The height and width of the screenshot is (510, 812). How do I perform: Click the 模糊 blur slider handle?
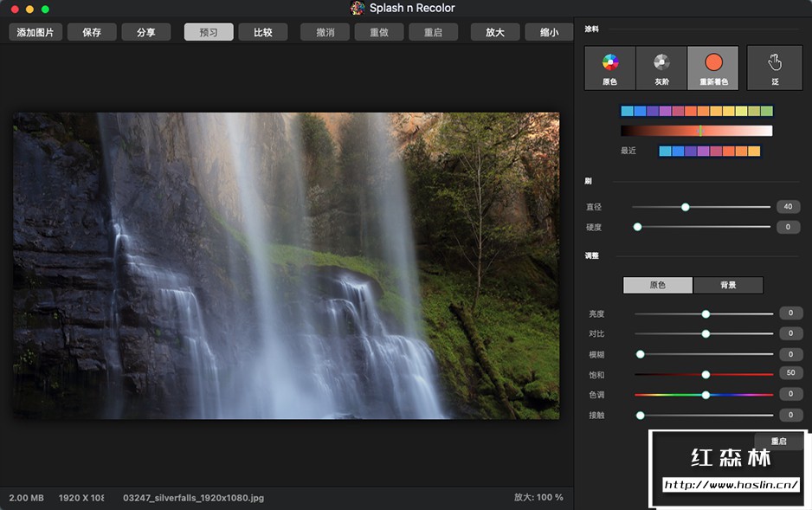coord(640,354)
